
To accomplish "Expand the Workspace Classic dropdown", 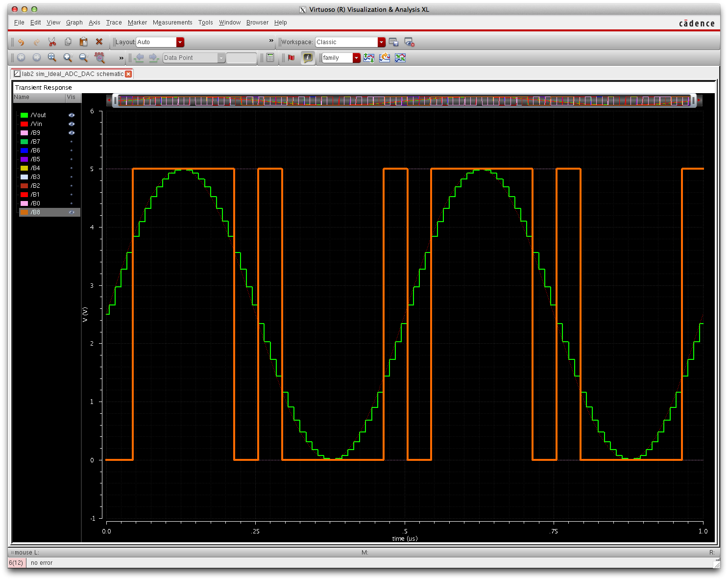I will tap(381, 42).
